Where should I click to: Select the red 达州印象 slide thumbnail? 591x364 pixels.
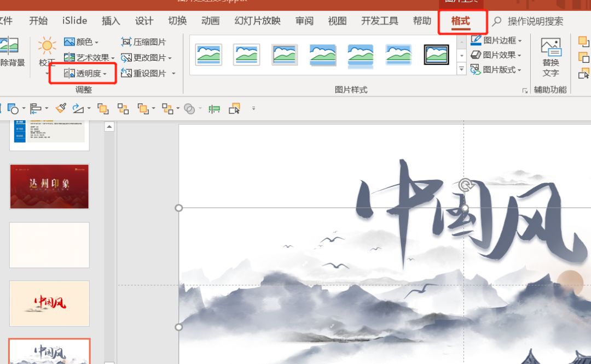tap(49, 186)
